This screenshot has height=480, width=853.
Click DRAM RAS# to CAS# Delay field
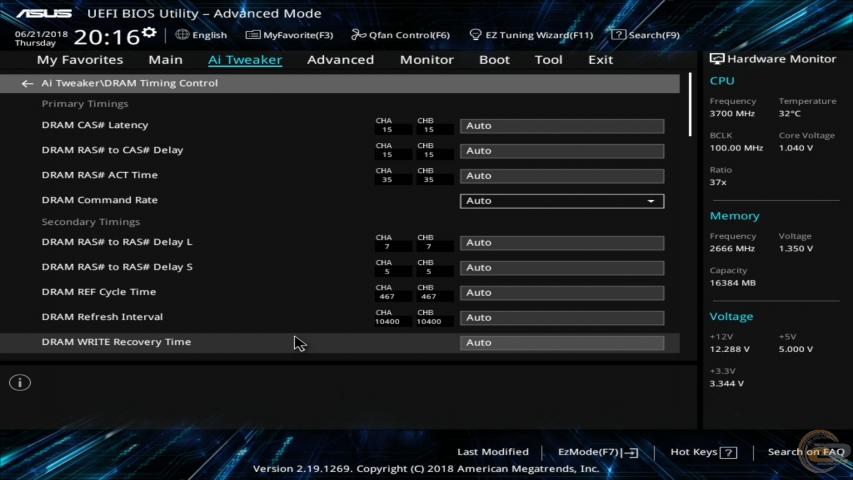click(562, 151)
